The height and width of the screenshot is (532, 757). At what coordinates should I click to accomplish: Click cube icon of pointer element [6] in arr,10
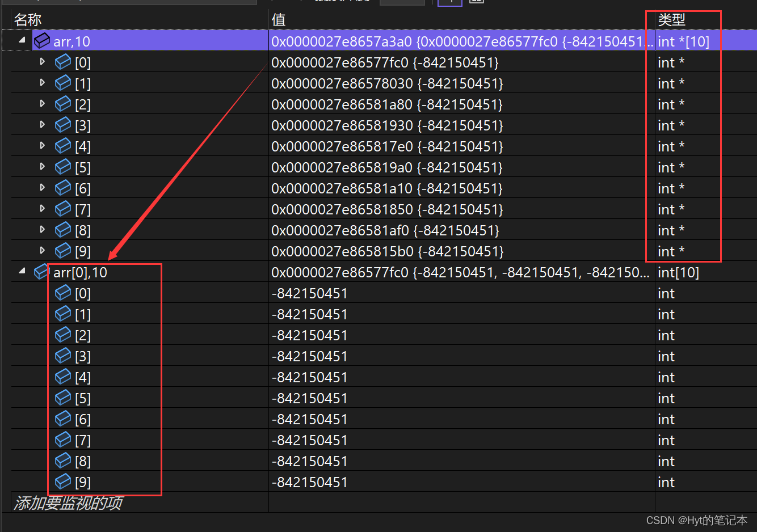point(63,187)
